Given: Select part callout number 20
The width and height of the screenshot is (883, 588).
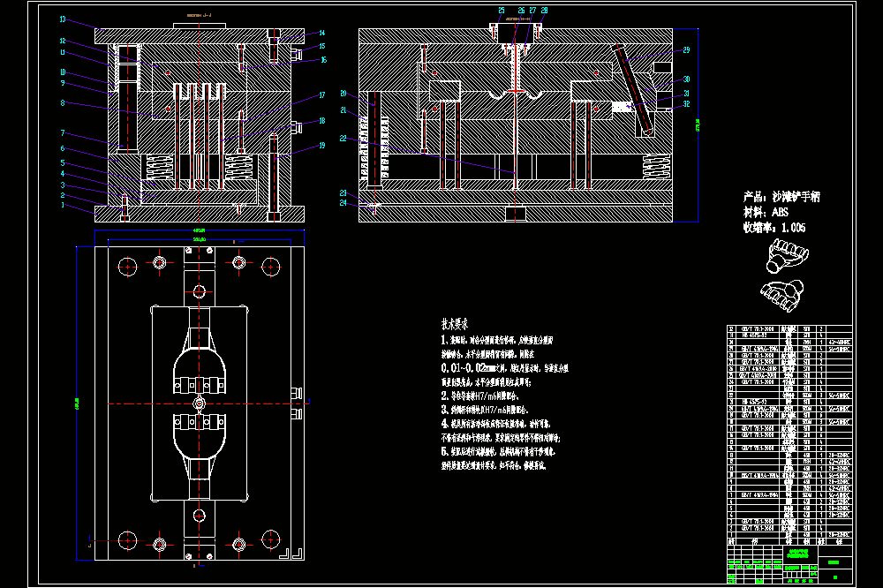Looking at the screenshot, I should tap(343, 94).
